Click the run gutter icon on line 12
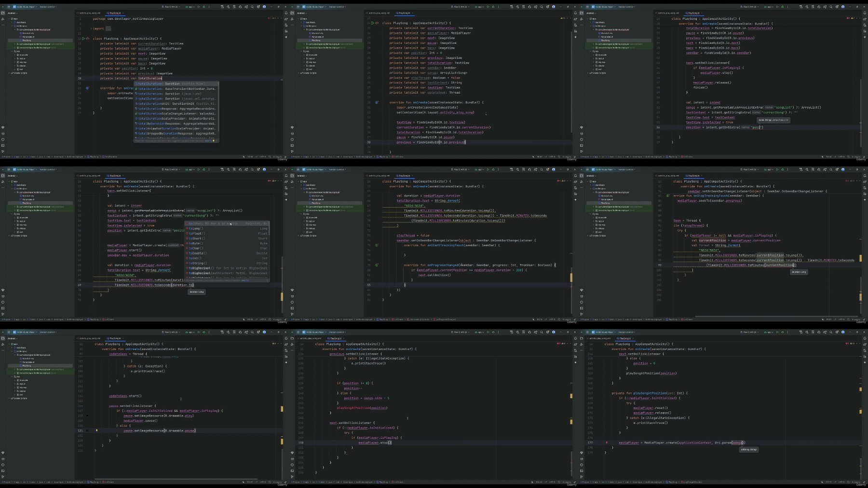 (x=83, y=39)
